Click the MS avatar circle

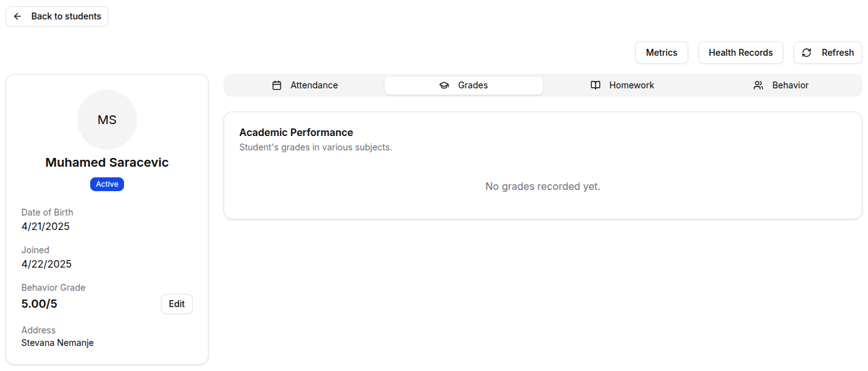click(x=107, y=120)
